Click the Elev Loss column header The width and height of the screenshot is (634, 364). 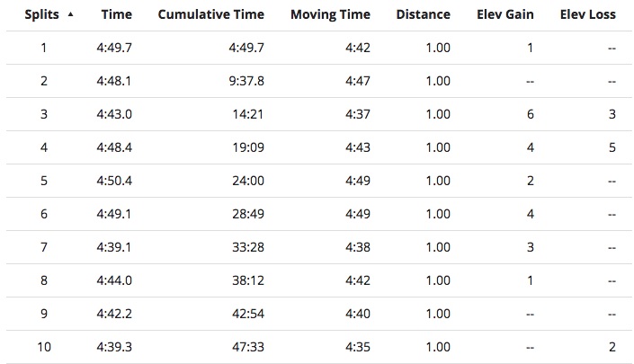[x=588, y=15]
